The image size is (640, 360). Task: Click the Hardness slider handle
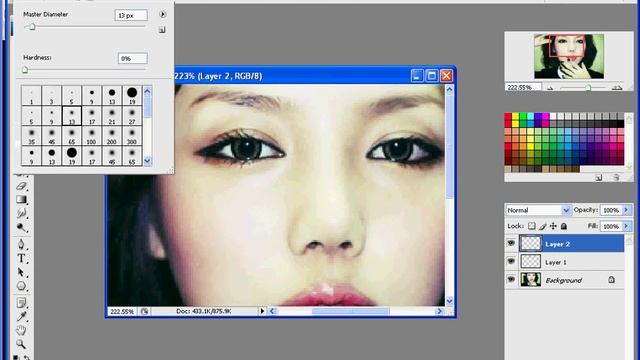25,70
